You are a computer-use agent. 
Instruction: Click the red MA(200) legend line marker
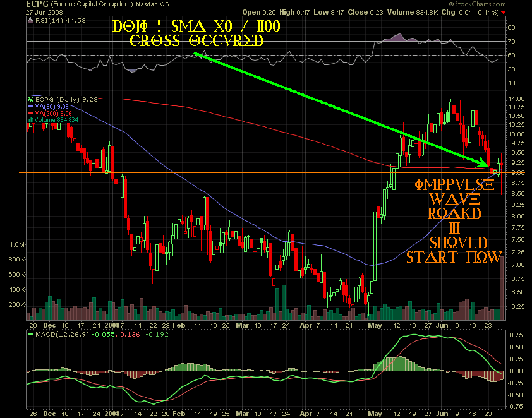point(30,113)
